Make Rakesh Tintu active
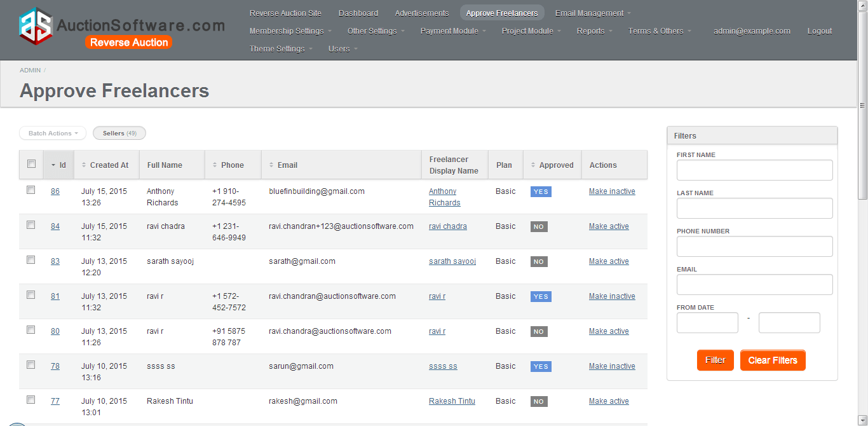 609,401
